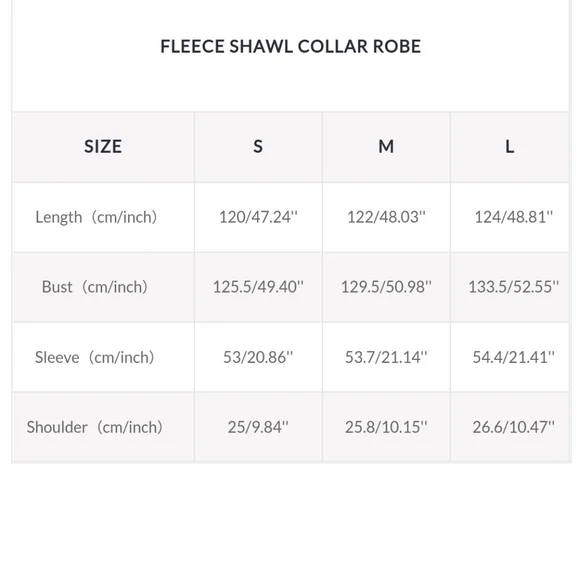
Task: Click the 26.6/10.47" shoulder value
Action: (513, 427)
